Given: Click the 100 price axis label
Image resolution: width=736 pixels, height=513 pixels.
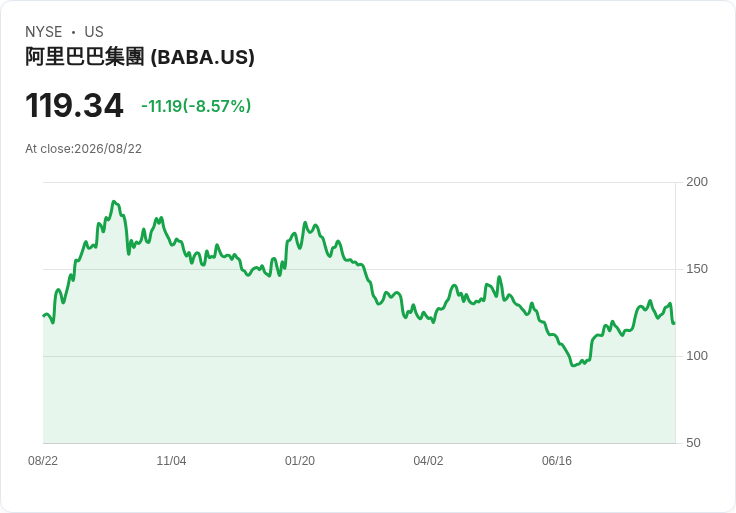Looking at the screenshot, I should coord(697,356).
